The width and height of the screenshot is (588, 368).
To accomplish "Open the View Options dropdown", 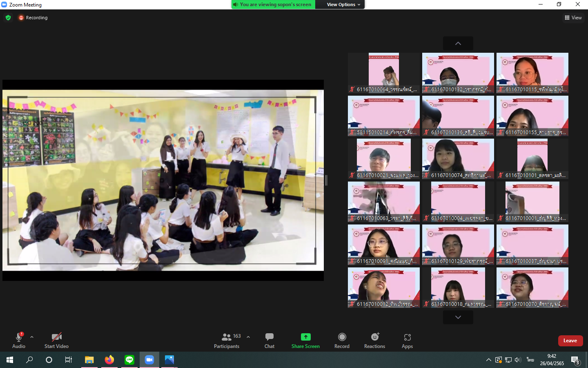I will click(343, 4).
